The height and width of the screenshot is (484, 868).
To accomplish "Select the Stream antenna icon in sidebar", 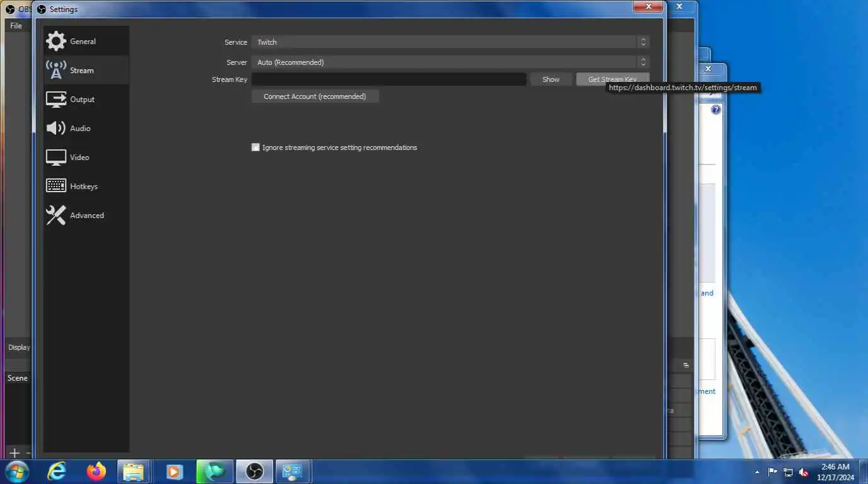I will 56,70.
